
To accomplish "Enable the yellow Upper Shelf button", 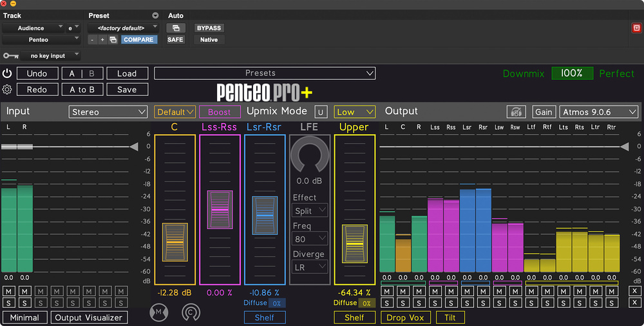I will (354, 318).
